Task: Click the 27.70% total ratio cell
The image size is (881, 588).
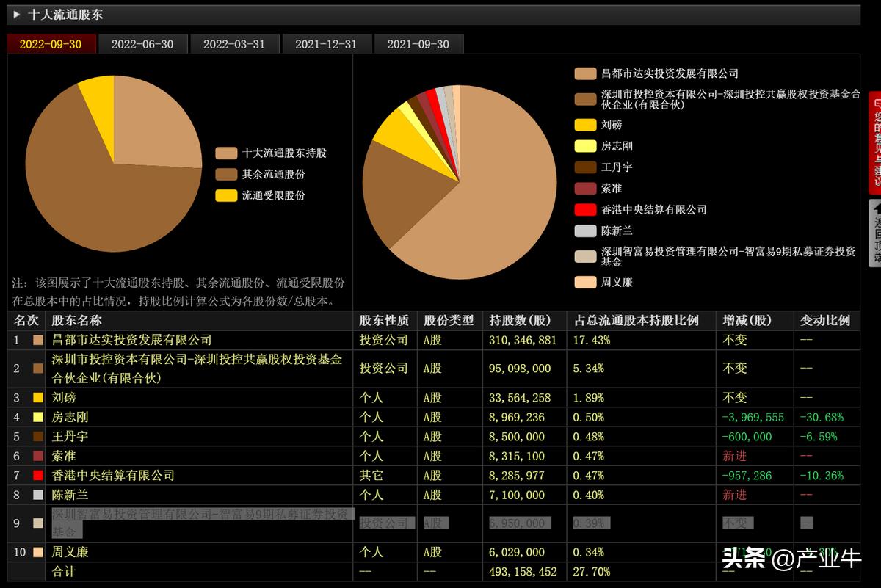Action: tap(591, 571)
